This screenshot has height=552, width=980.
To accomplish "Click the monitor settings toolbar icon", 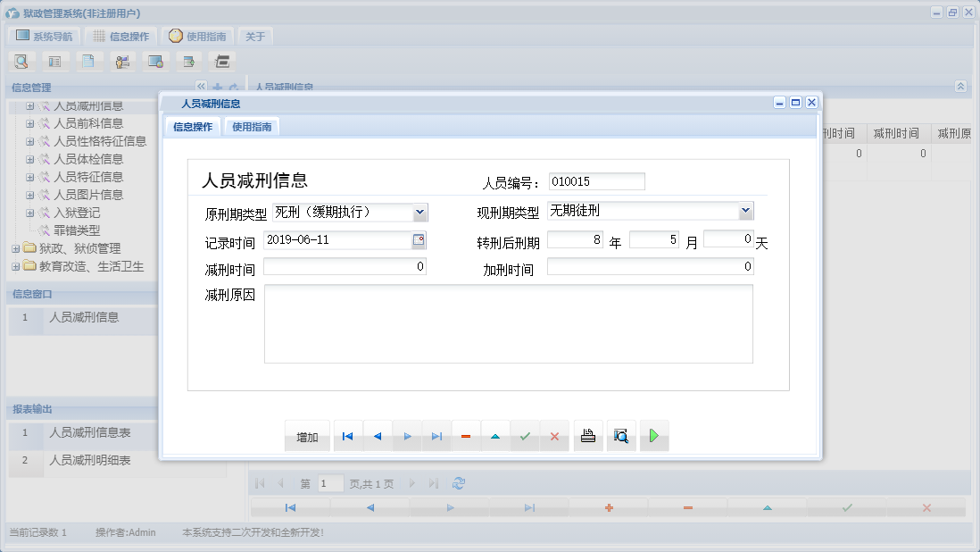I will pos(155,62).
